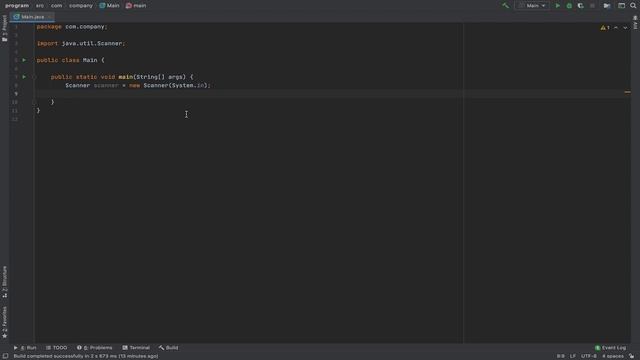Viewport: 640px width, 360px height.
Task: Click the 'String[] args' parameter
Action: coord(160,77)
